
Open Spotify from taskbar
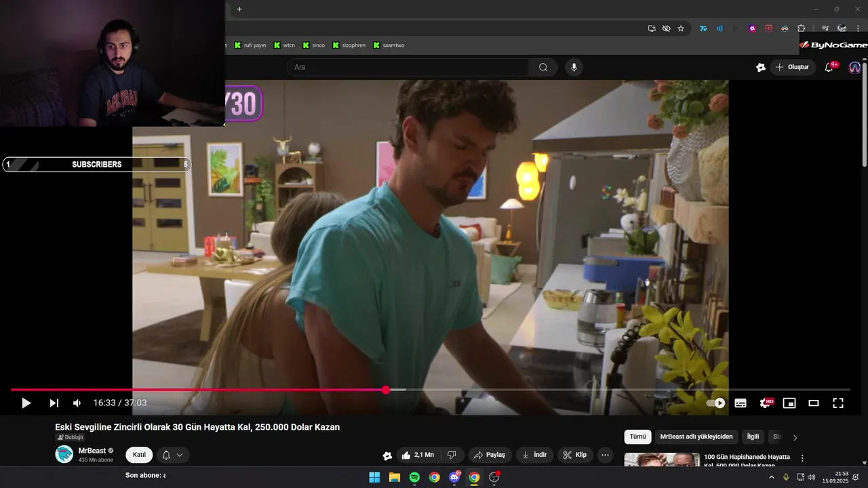tap(414, 477)
